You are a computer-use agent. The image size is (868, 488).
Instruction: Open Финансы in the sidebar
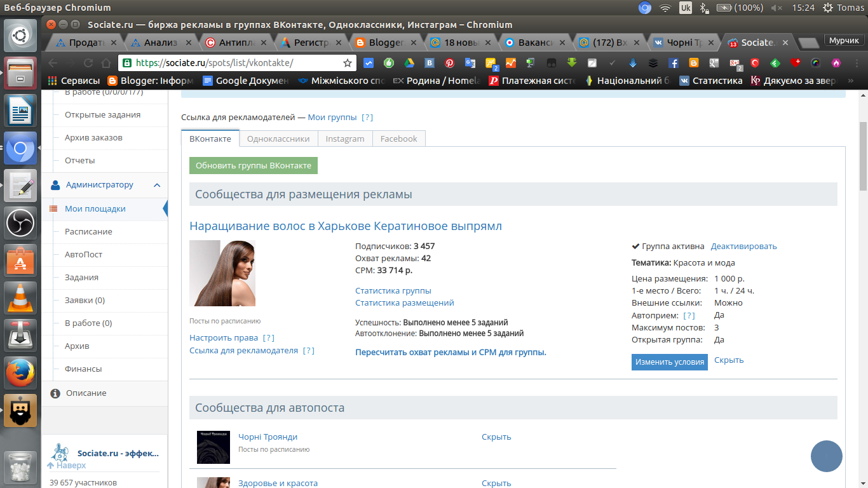pos(83,369)
